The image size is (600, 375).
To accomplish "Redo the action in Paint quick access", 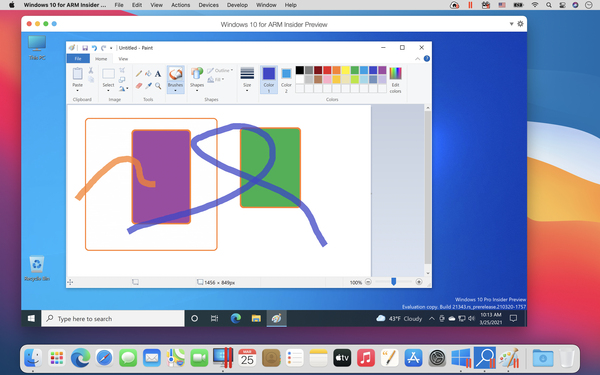I will 103,48.
